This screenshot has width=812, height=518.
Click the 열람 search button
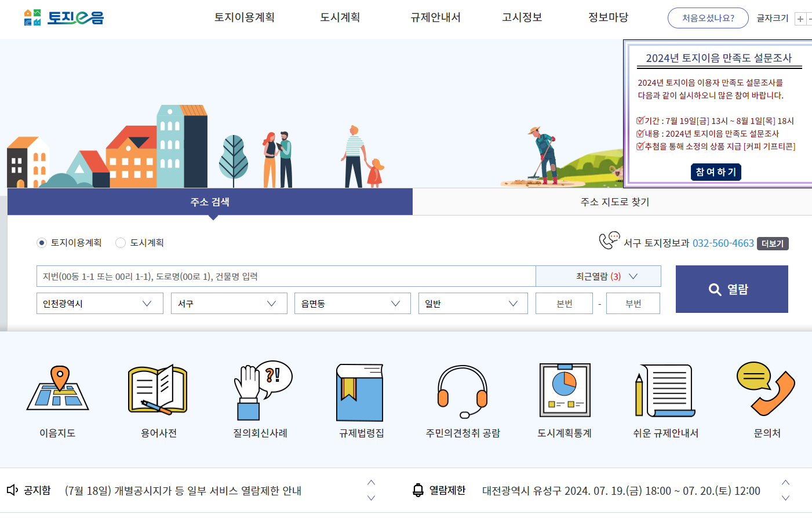[x=732, y=289]
